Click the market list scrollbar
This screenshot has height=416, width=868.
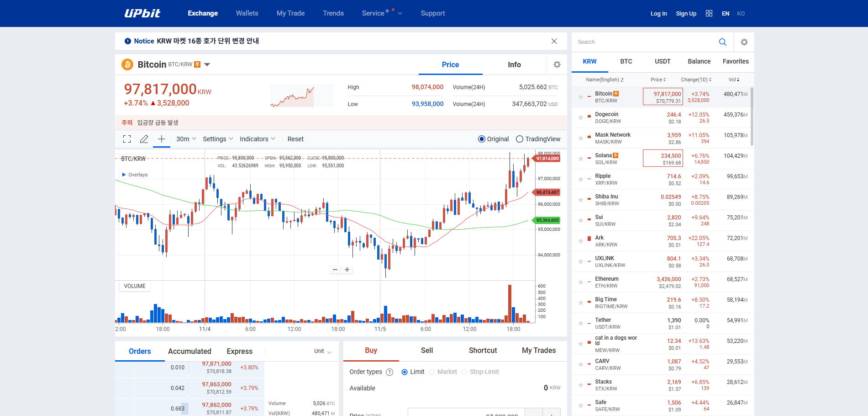752,117
